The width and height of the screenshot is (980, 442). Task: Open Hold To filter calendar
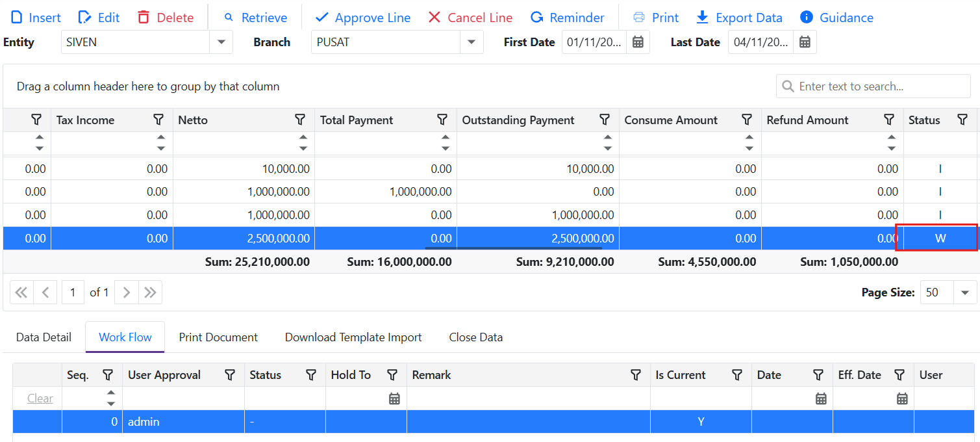(394, 398)
